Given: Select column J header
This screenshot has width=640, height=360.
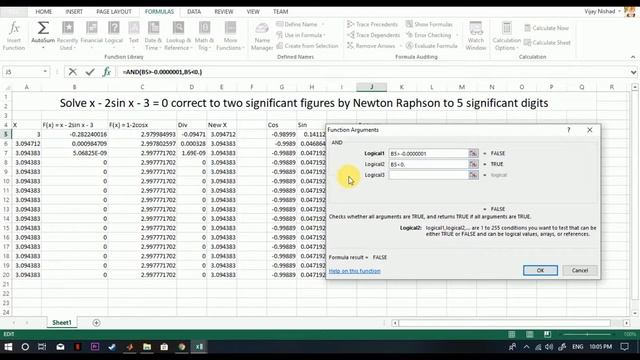Looking at the screenshot, I should (371, 87).
